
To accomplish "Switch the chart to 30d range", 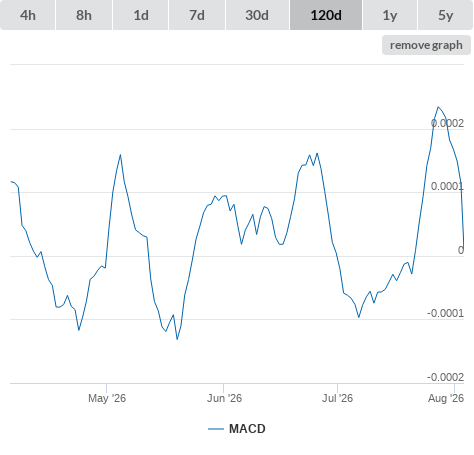I will [257, 15].
